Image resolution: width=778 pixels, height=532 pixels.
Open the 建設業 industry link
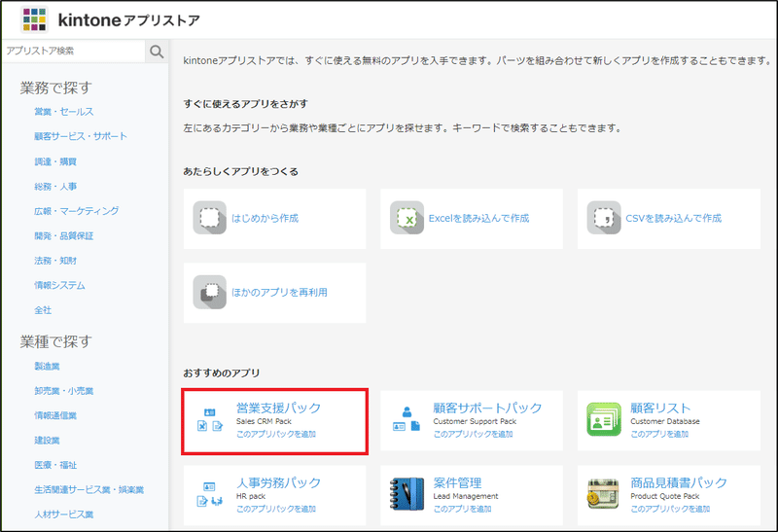pyautogui.click(x=47, y=441)
